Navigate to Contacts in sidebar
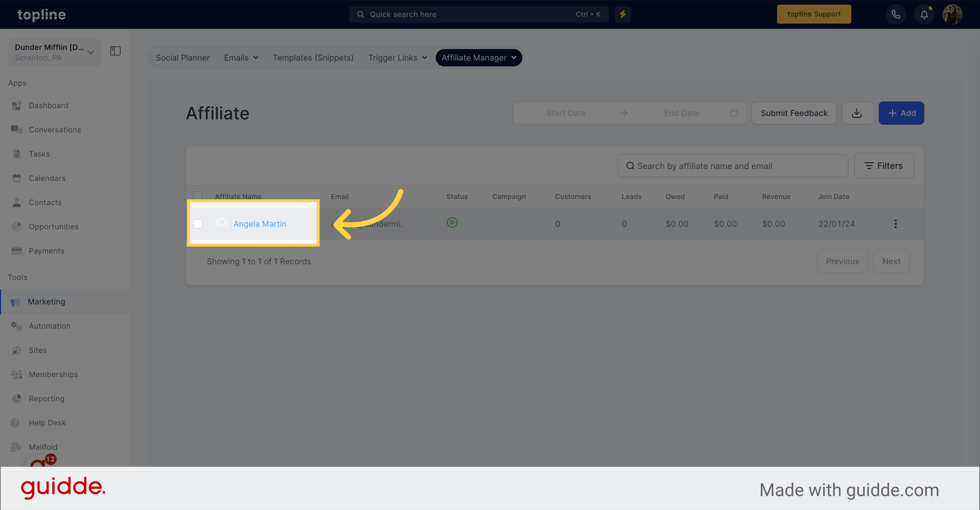The height and width of the screenshot is (510, 980). (x=45, y=202)
